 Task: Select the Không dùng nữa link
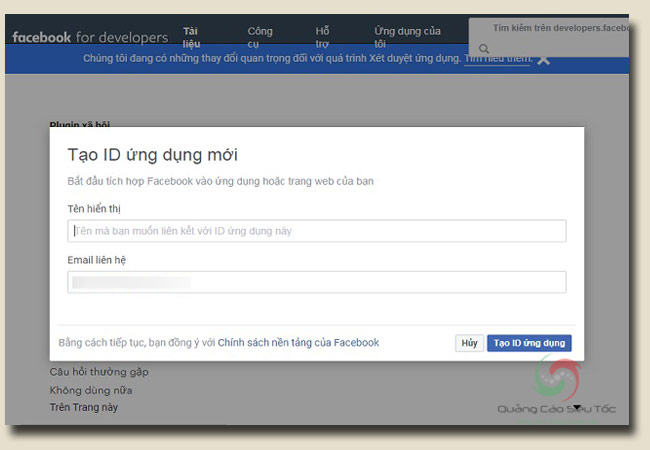91,390
